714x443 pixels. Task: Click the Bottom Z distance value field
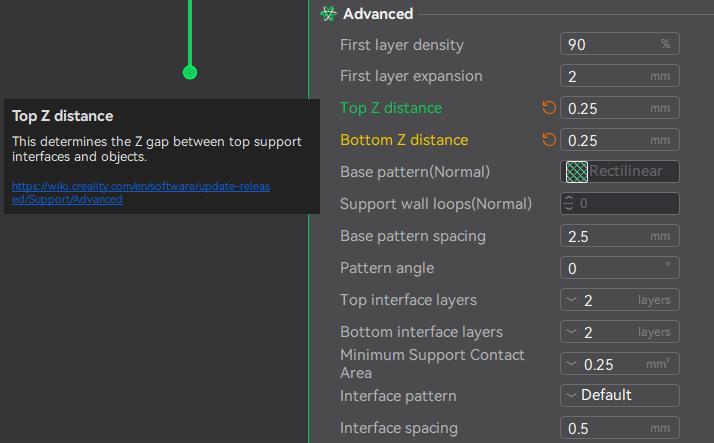click(605, 140)
